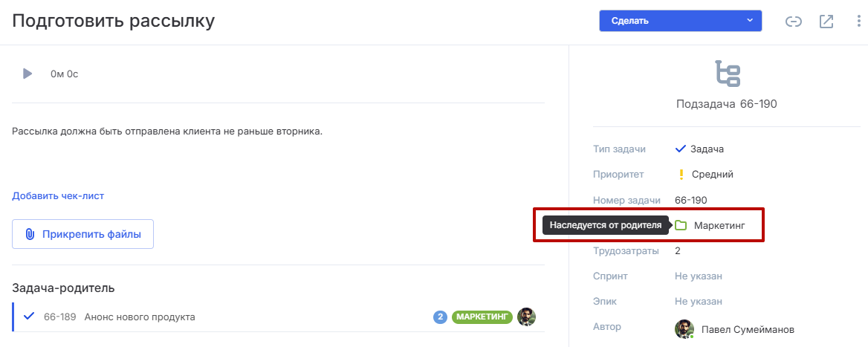Click the description text about рассылка
This screenshot has width=868, height=347.
[166, 132]
